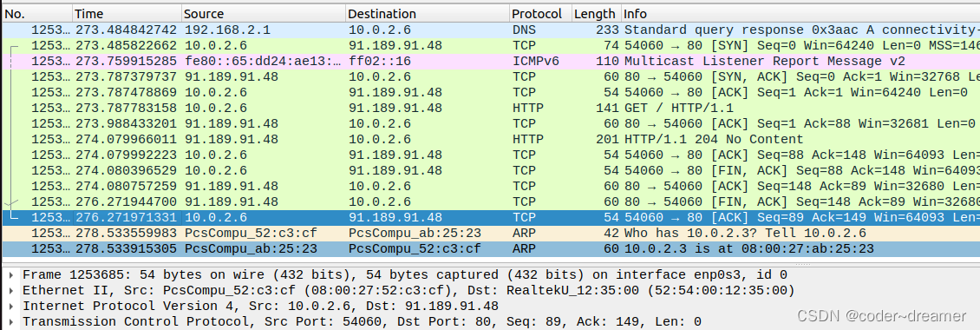The height and width of the screenshot is (330, 980).
Task: Click the Length column header
Action: click(x=597, y=14)
